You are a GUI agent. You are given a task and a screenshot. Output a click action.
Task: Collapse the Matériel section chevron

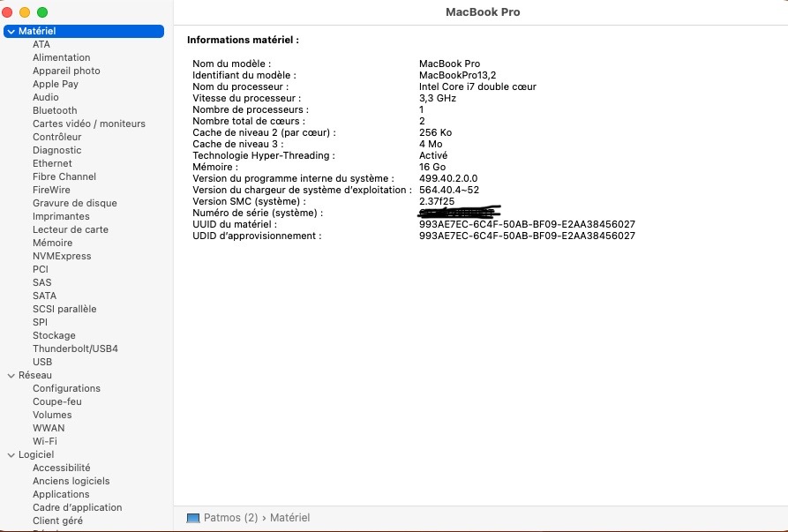(x=11, y=31)
